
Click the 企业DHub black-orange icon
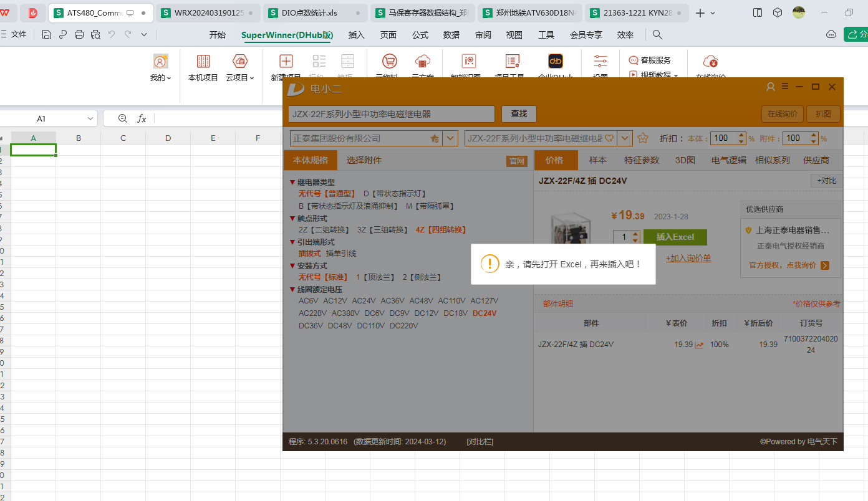coord(556,61)
